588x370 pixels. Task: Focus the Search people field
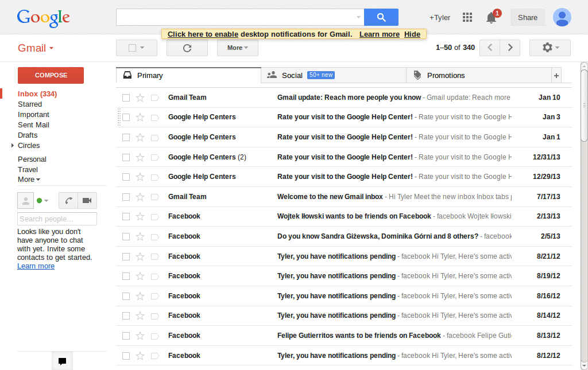57,219
